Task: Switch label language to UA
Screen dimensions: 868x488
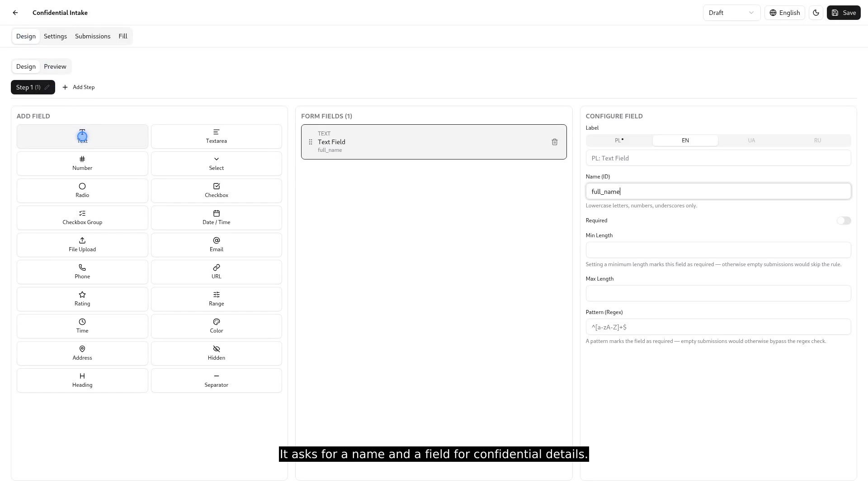Action: [x=751, y=141]
